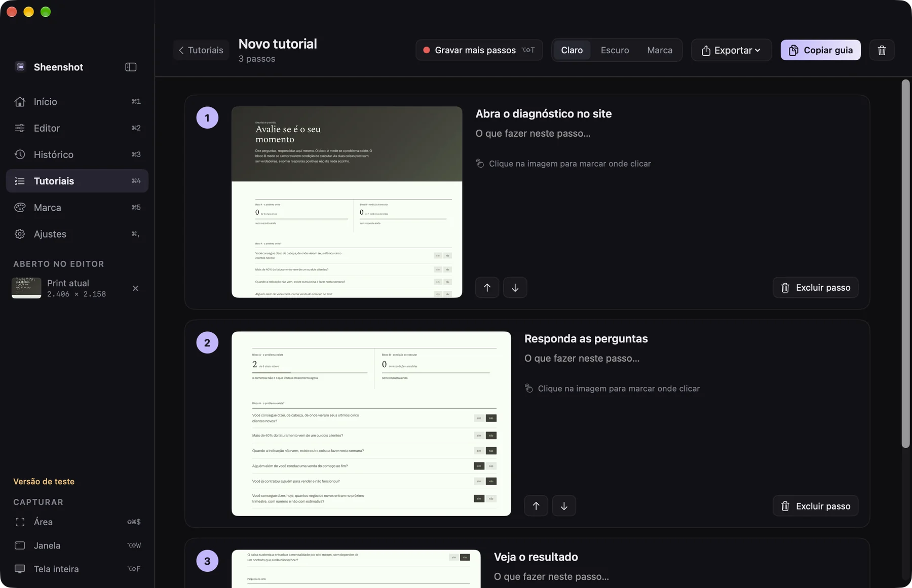The width and height of the screenshot is (912, 588).
Task: Open Ajustes gear icon in sidebar
Action: coord(20,234)
